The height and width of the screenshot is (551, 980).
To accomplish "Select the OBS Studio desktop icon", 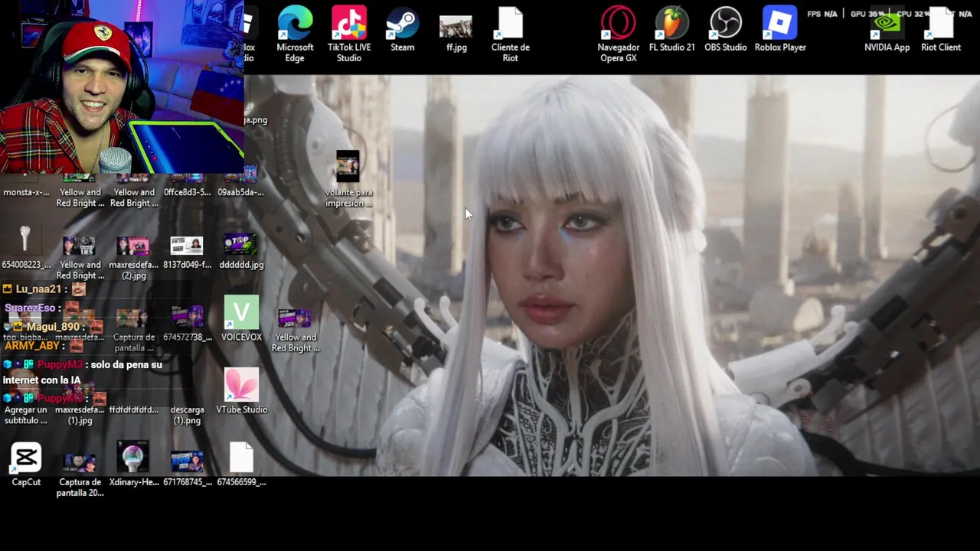I will tap(725, 31).
